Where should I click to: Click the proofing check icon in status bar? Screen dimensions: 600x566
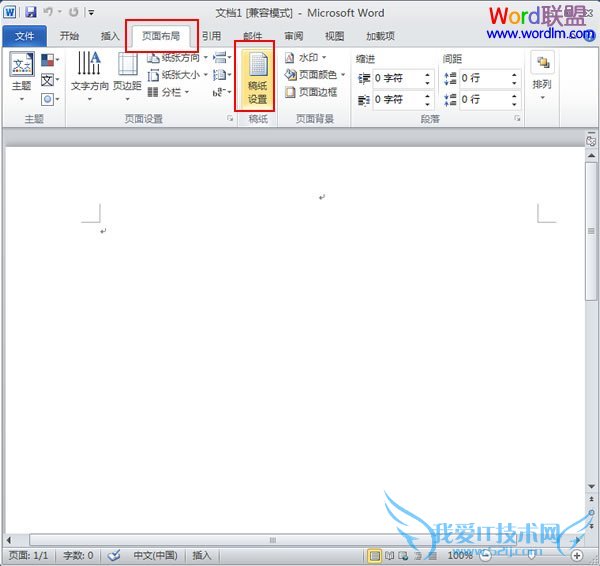(x=114, y=555)
